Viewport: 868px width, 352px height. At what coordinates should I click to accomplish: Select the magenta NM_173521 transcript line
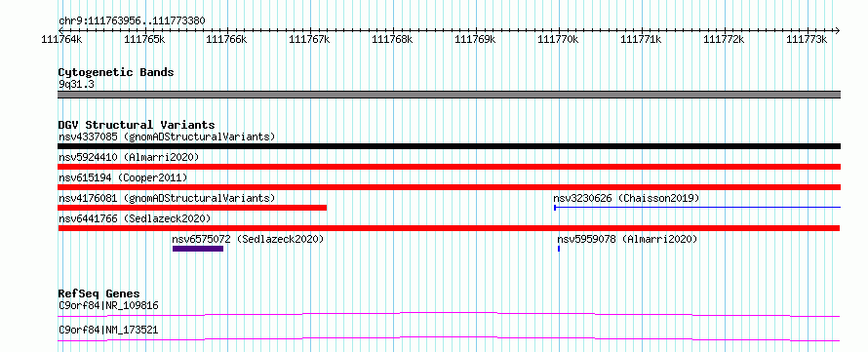449,338
